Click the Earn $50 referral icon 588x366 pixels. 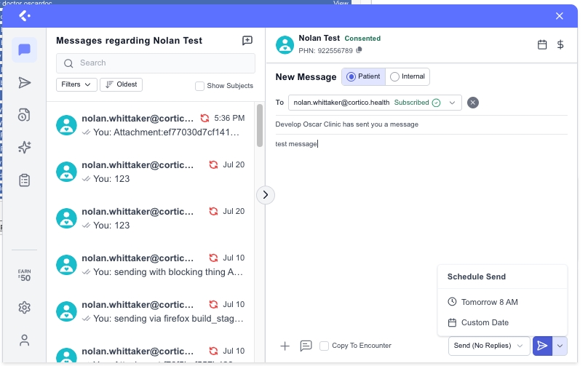24,275
